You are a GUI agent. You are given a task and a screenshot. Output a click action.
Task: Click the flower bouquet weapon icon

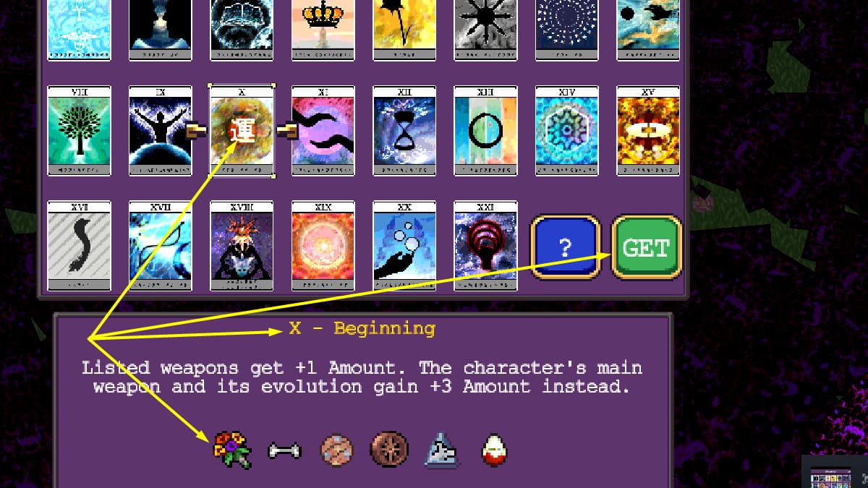click(x=232, y=450)
